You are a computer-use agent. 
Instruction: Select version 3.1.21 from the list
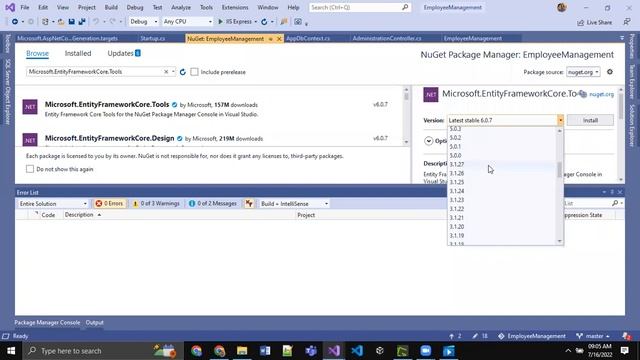coord(503,218)
